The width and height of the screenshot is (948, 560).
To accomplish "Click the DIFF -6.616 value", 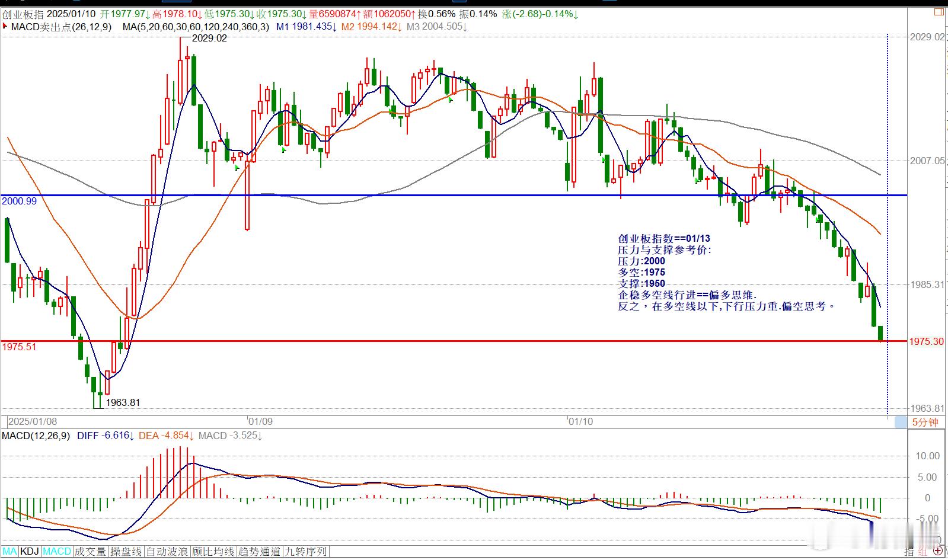I will 106,436.
